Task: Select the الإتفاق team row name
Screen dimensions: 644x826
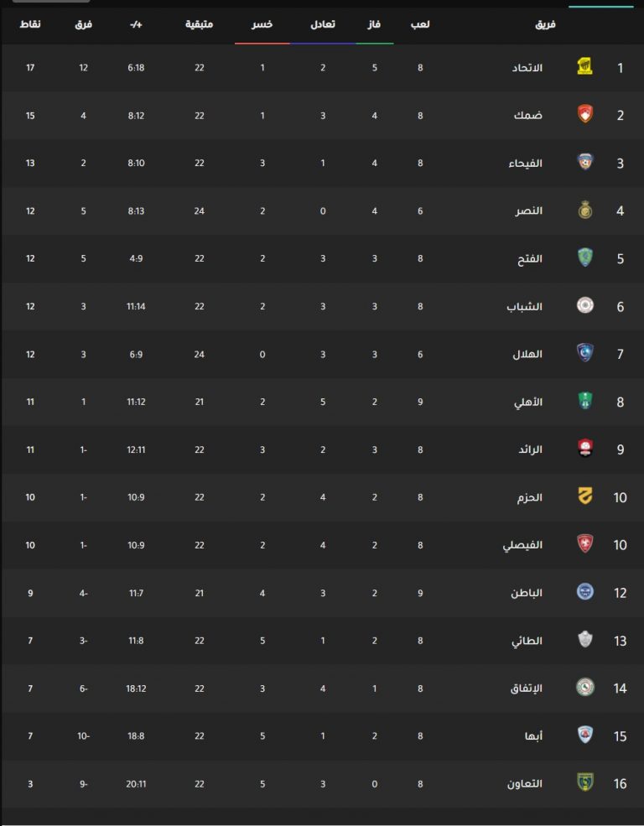Action: pos(527,688)
